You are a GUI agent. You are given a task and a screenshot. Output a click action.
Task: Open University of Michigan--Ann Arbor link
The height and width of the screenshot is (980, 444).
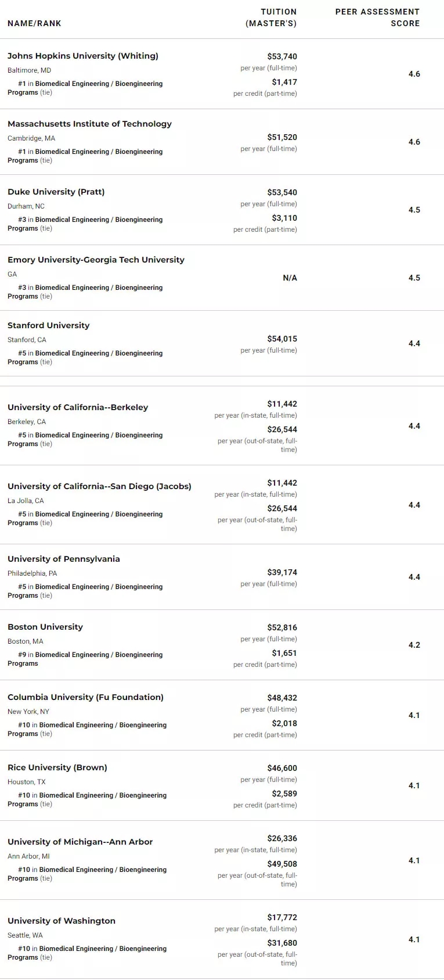[x=80, y=842]
